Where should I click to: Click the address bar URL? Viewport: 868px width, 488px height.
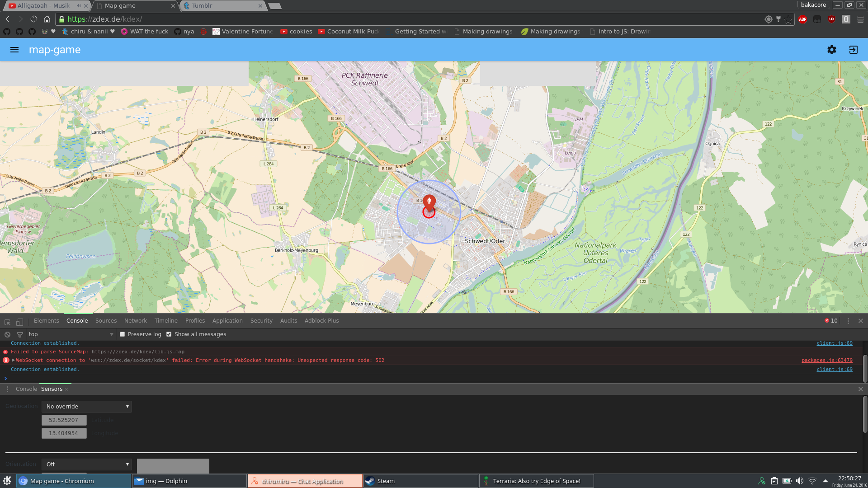(105, 19)
